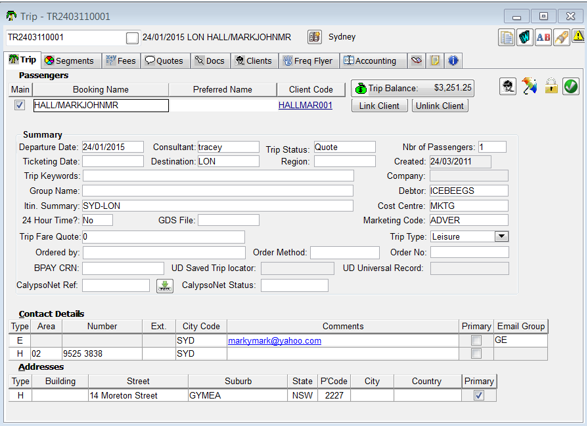This screenshot has height=428, width=587.
Task: Open the blue info tab icon
Action: [x=453, y=61]
